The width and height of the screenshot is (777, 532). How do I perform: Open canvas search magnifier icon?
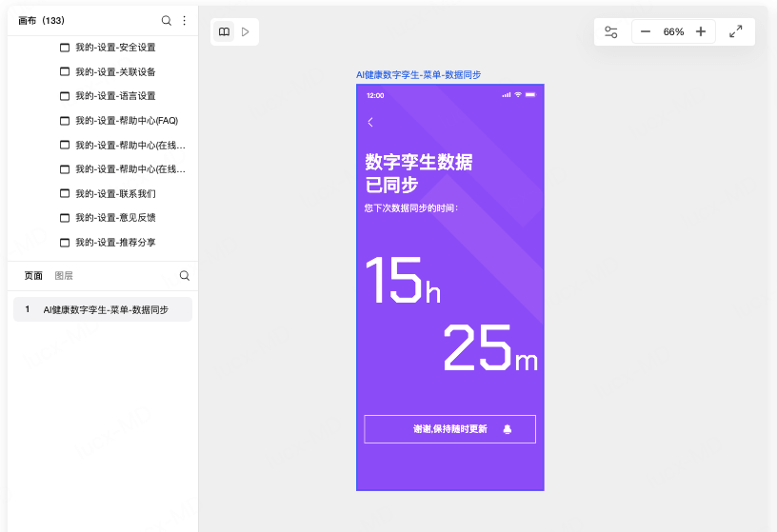click(x=167, y=20)
